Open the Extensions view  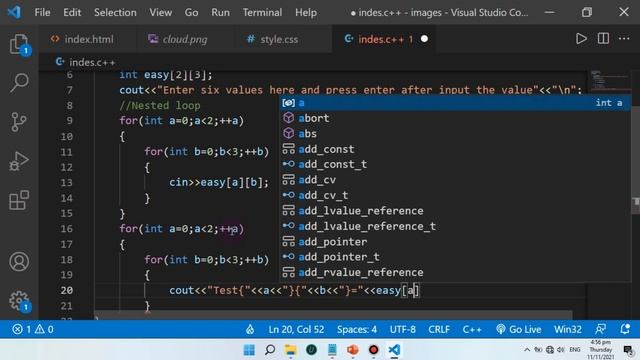tap(19, 200)
